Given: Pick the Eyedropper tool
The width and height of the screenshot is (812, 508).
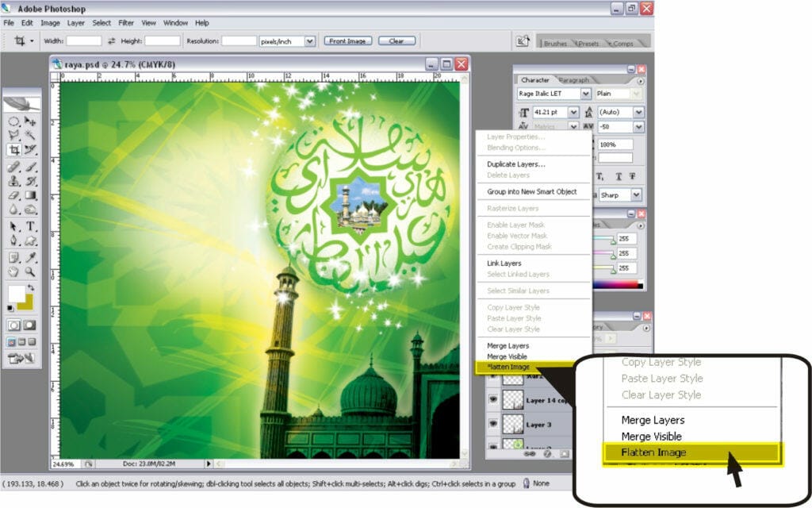Looking at the screenshot, I should [x=31, y=257].
